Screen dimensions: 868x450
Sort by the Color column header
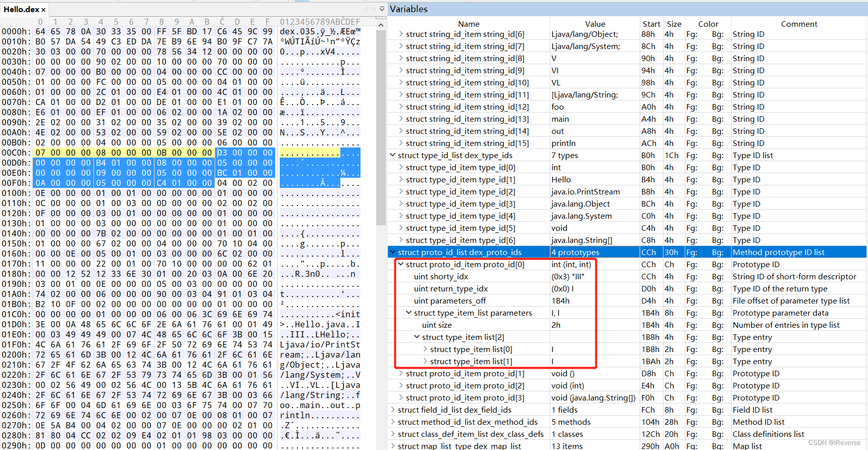click(x=708, y=24)
